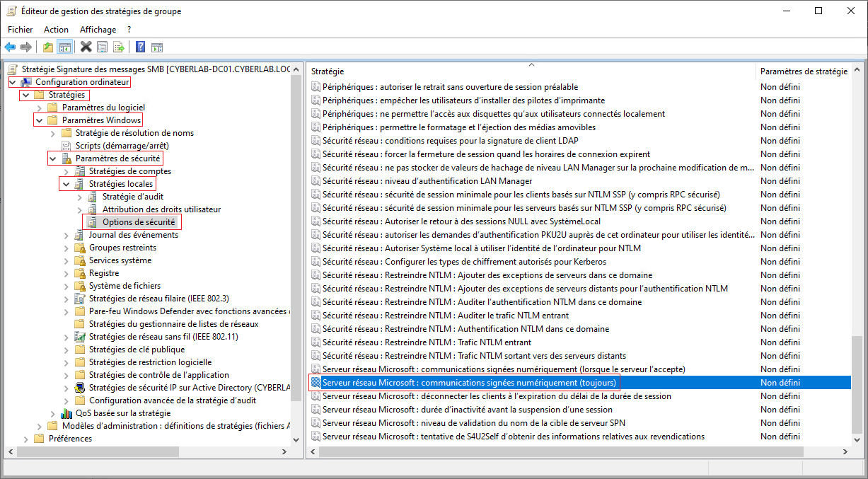The height and width of the screenshot is (479, 868).
Task: Toggle the Show/Hide console tree icon
Action: [64, 47]
